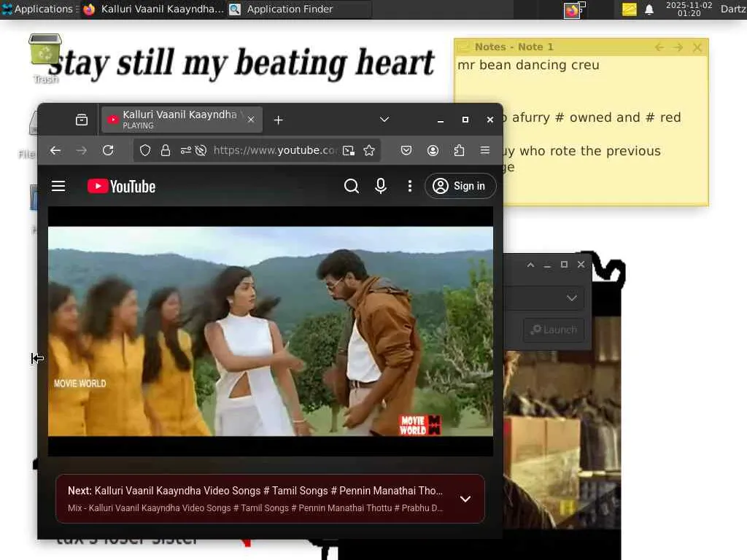Open the Firefox extensions puzzle icon
This screenshot has height=560, width=747.
coord(459,150)
